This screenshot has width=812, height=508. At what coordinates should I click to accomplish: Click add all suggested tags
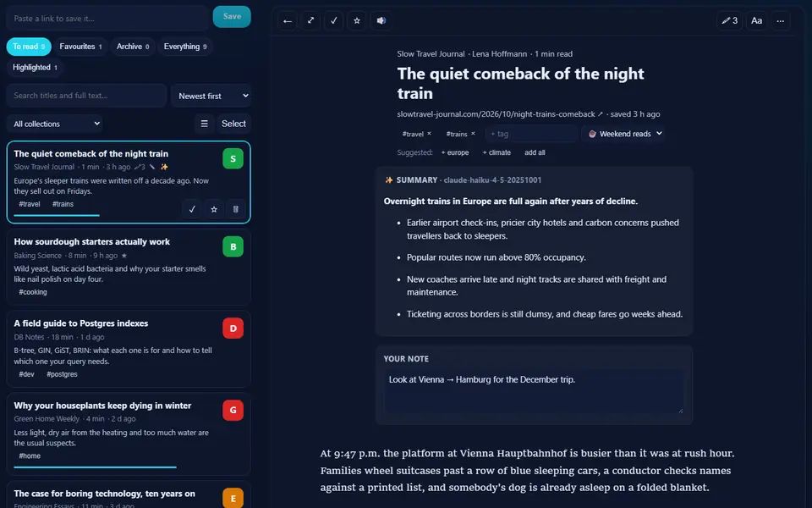pyautogui.click(x=535, y=152)
